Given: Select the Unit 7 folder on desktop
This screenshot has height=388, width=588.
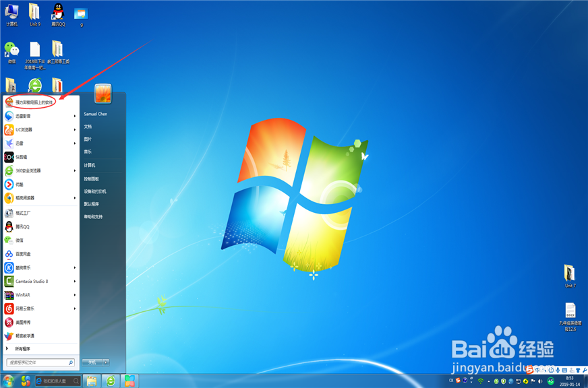Looking at the screenshot, I should pyautogui.click(x=570, y=276).
